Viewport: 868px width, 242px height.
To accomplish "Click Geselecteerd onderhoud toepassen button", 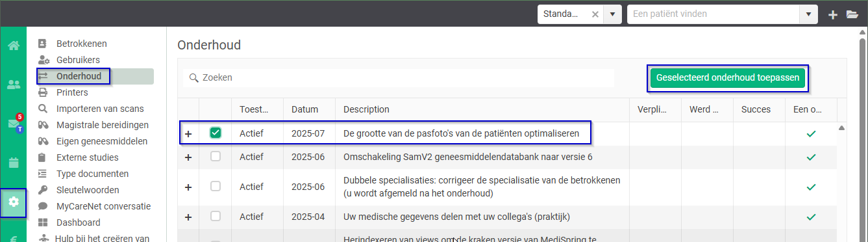I will (x=728, y=77).
